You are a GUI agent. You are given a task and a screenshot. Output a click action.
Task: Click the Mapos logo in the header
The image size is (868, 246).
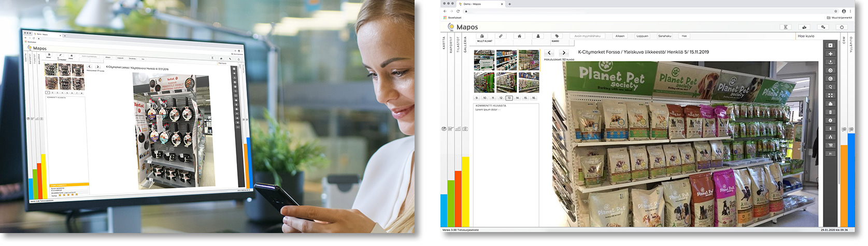click(463, 27)
